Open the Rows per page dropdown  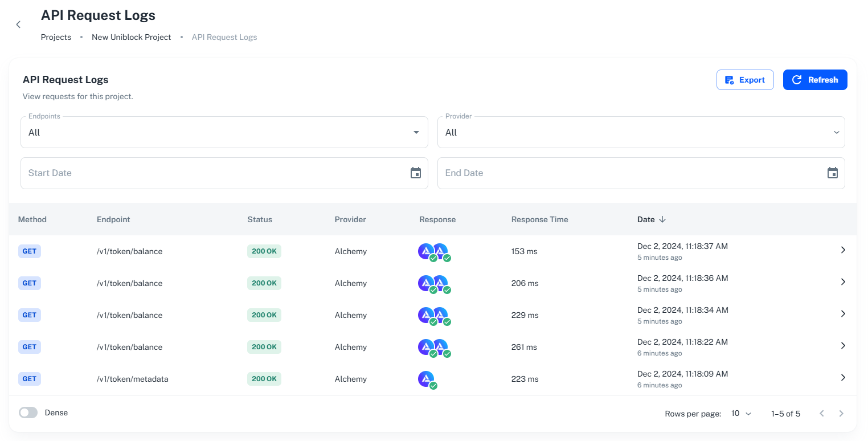(741, 414)
